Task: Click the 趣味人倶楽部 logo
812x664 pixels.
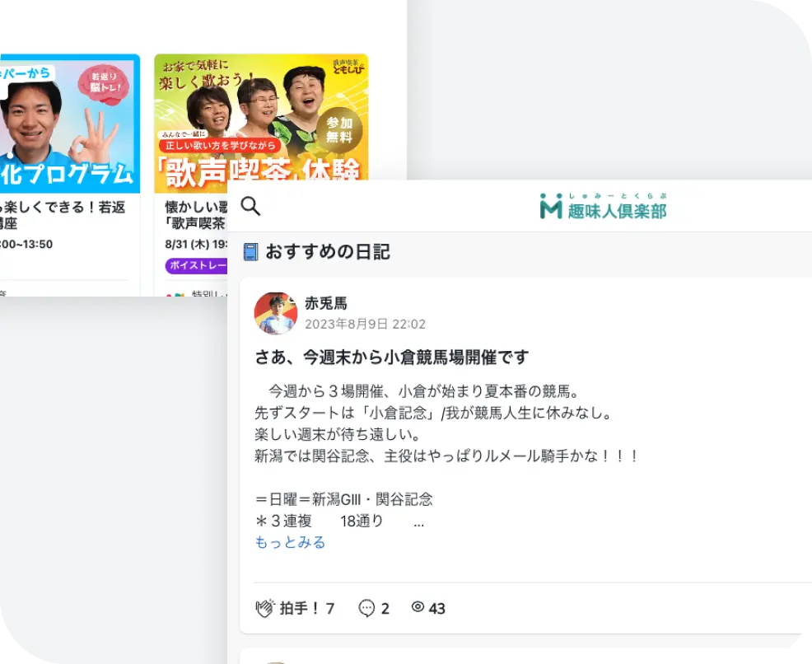Action: (604, 206)
